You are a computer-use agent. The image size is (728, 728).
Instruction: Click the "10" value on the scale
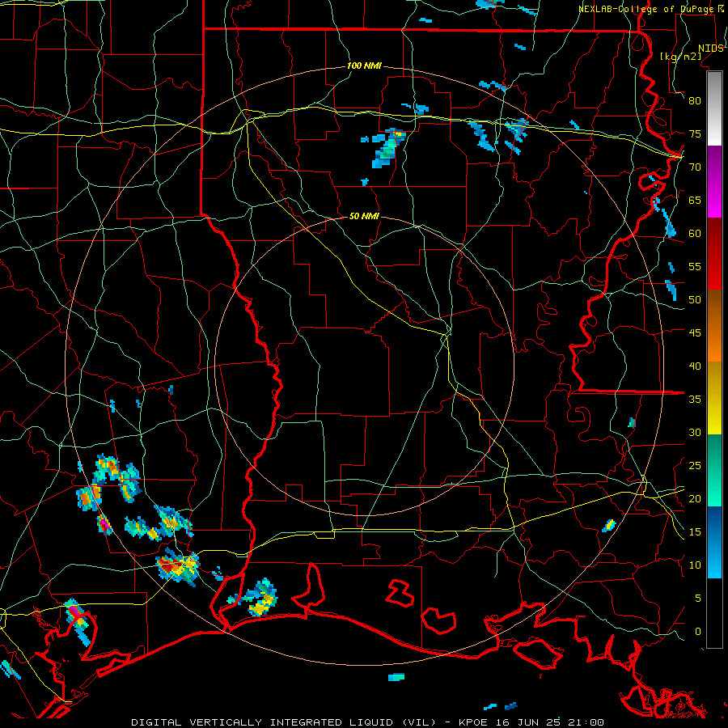pyautogui.click(x=695, y=565)
